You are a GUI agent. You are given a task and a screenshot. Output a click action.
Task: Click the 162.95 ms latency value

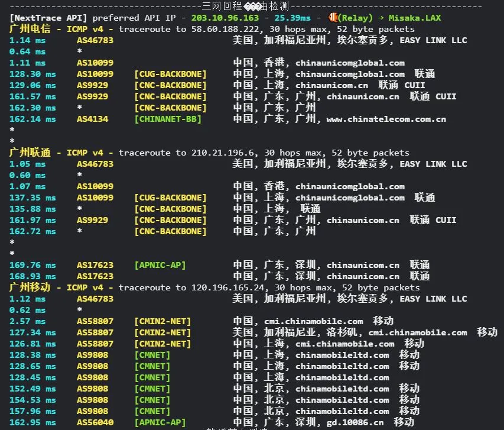(x=32, y=422)
